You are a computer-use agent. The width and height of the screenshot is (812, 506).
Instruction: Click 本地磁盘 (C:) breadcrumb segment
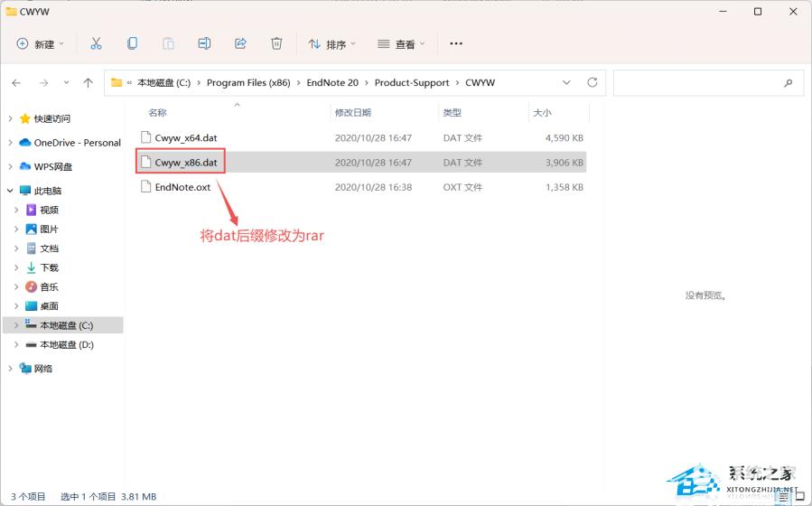163,83
